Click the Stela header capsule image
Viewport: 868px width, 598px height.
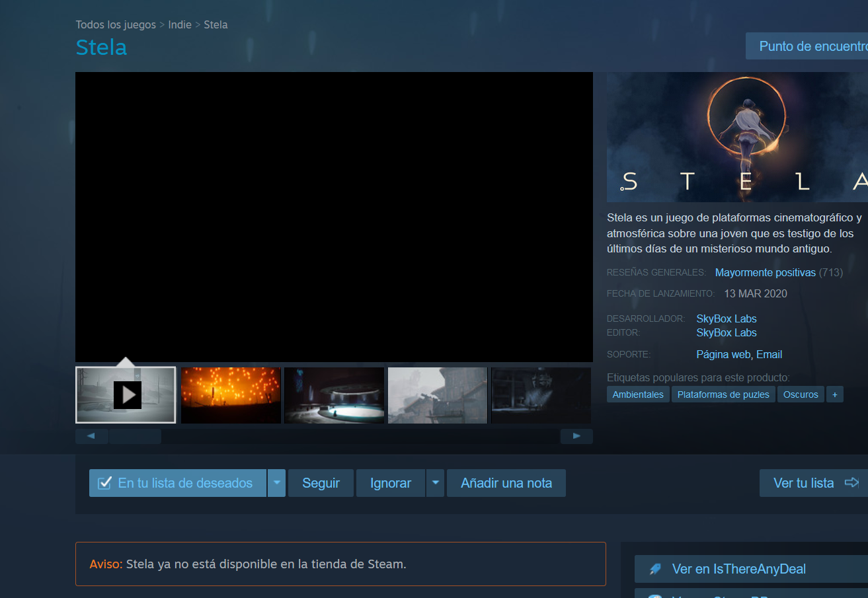[737, 137]
